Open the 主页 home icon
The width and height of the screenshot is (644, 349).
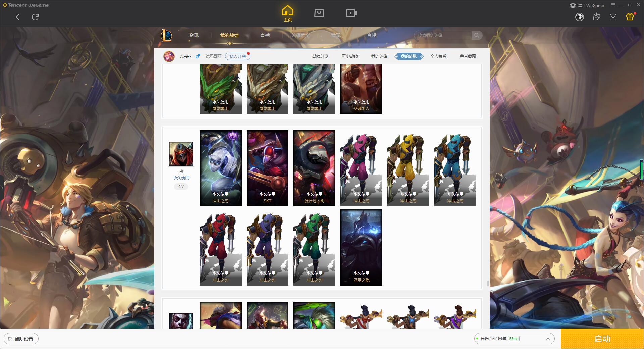pyautogui.click(x=288, y=13)
